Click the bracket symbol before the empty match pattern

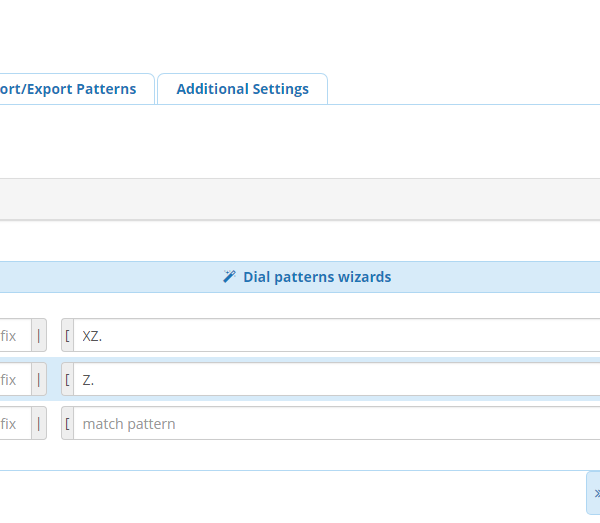(x=68, y=424)
